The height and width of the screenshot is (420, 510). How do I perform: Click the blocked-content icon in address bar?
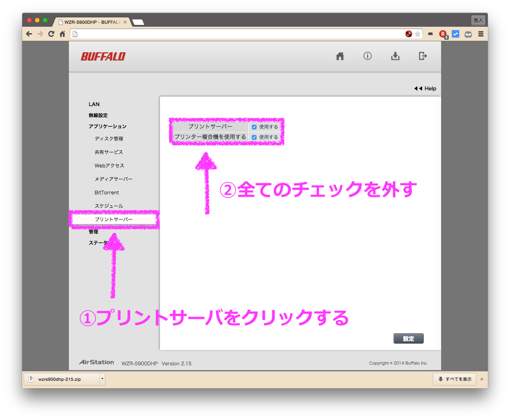(x=409, y=34)
